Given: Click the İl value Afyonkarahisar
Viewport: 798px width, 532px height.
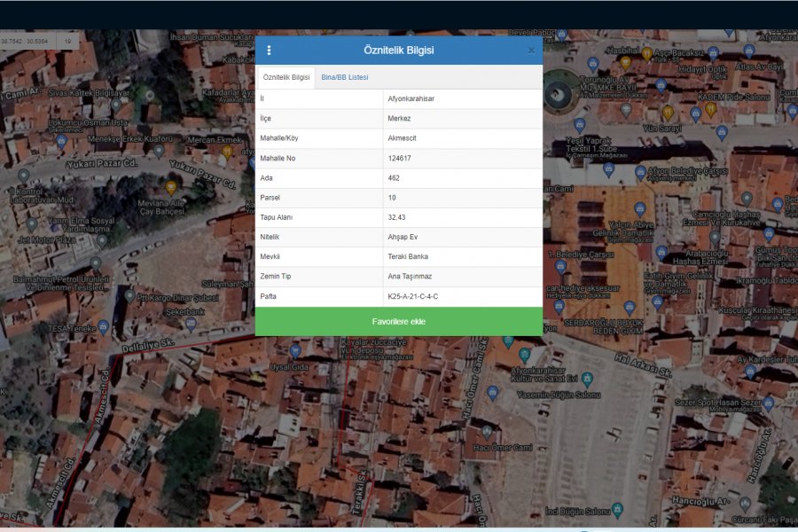Looking at the screenshot, I should tap(411, 98).
